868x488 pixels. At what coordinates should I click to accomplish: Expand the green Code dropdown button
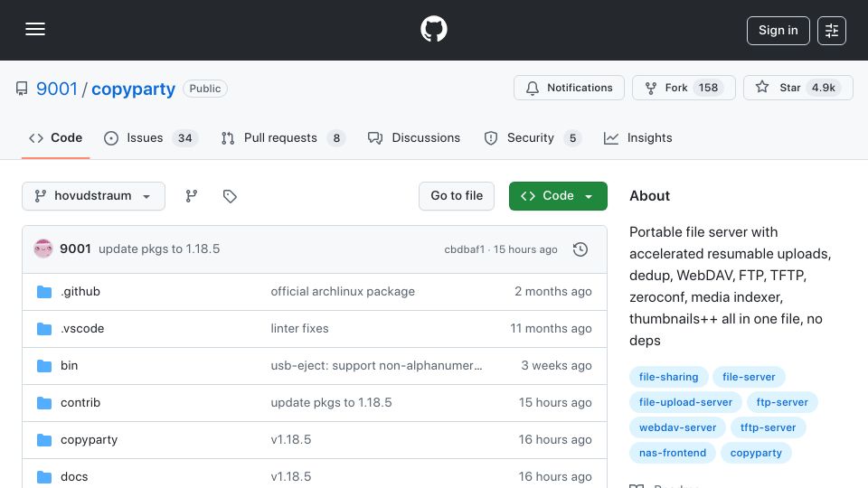(x=558, y=196)
